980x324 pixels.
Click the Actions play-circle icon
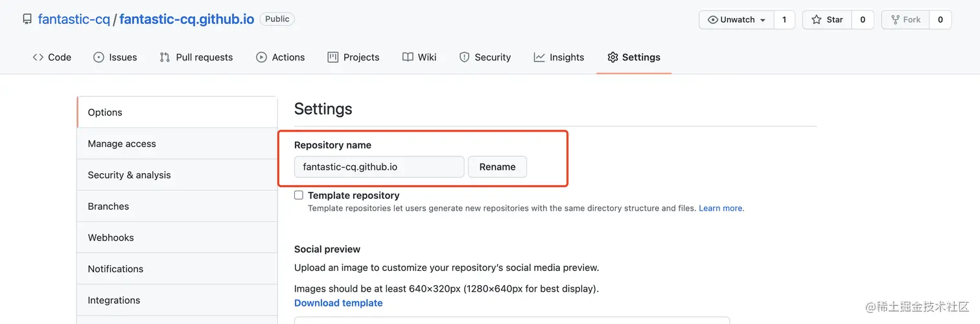[x=261, y=57]
